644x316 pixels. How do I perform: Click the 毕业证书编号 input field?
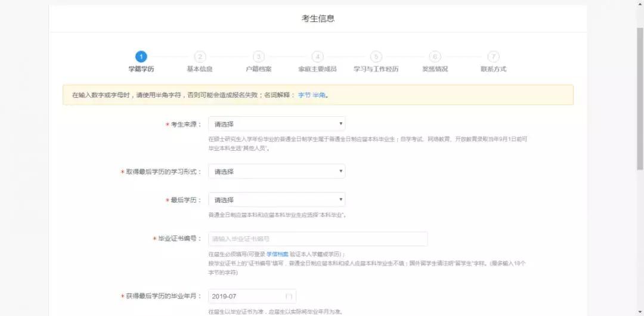coord(318,238)
